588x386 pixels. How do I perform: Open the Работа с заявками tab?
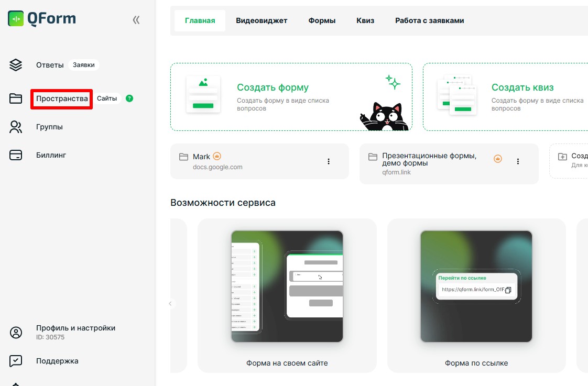coord(429,21)
